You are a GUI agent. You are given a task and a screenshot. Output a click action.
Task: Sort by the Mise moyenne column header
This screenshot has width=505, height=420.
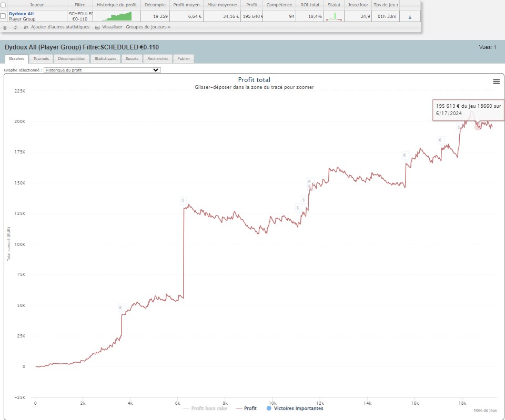click(x=222, y=5)
